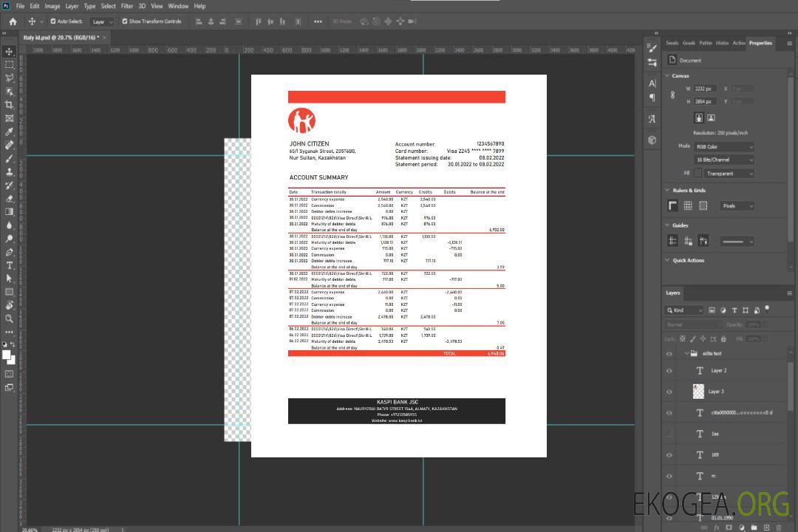Open the 16 Bits/Channel dropdown

(723, 160)
